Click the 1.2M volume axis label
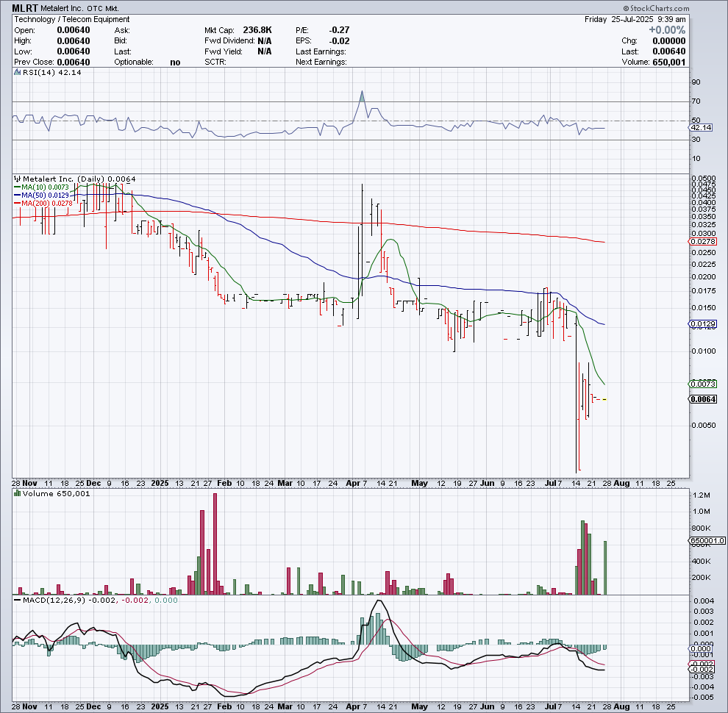728x713 pixels. click(x=702, y=495)
